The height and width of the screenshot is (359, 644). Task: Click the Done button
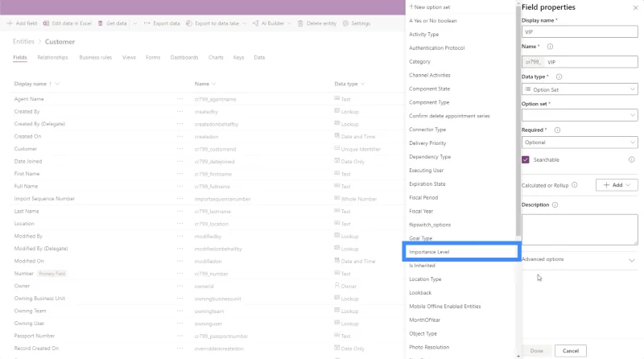click(536, 351)
